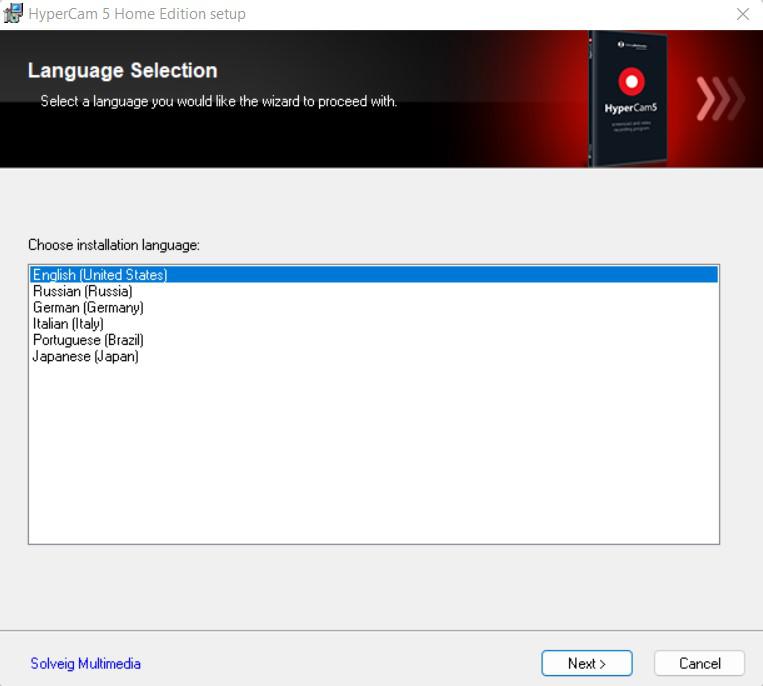Click the Next button
The width and height of the screenshot is (763, 686).
587,663
